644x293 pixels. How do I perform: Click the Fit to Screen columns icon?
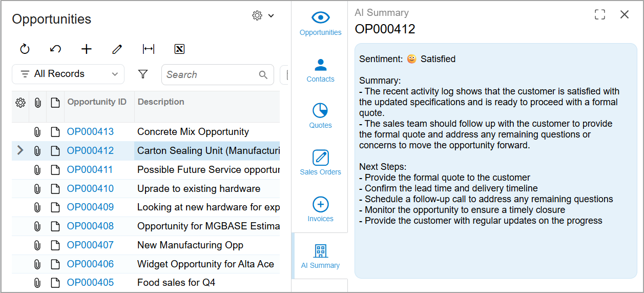(149, 49)
